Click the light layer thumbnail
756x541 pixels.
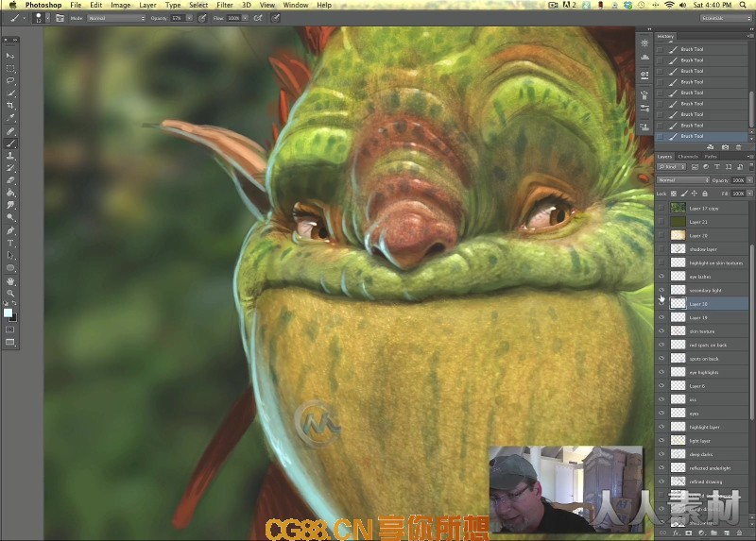678,440
